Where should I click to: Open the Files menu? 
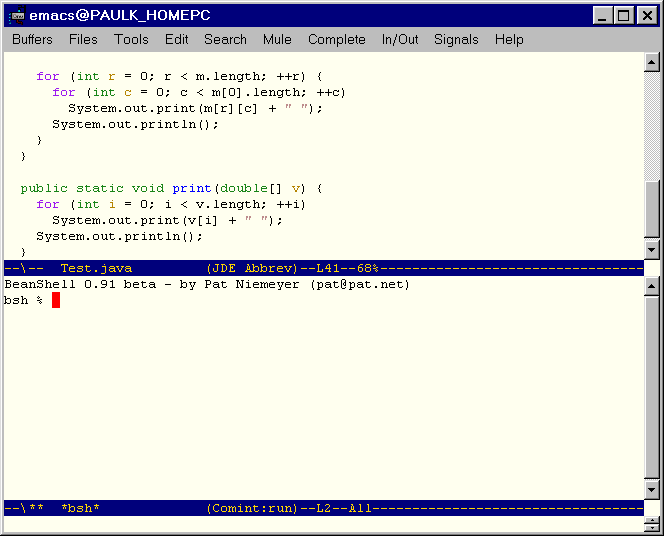pyautogui.click(x=83, y=40)
